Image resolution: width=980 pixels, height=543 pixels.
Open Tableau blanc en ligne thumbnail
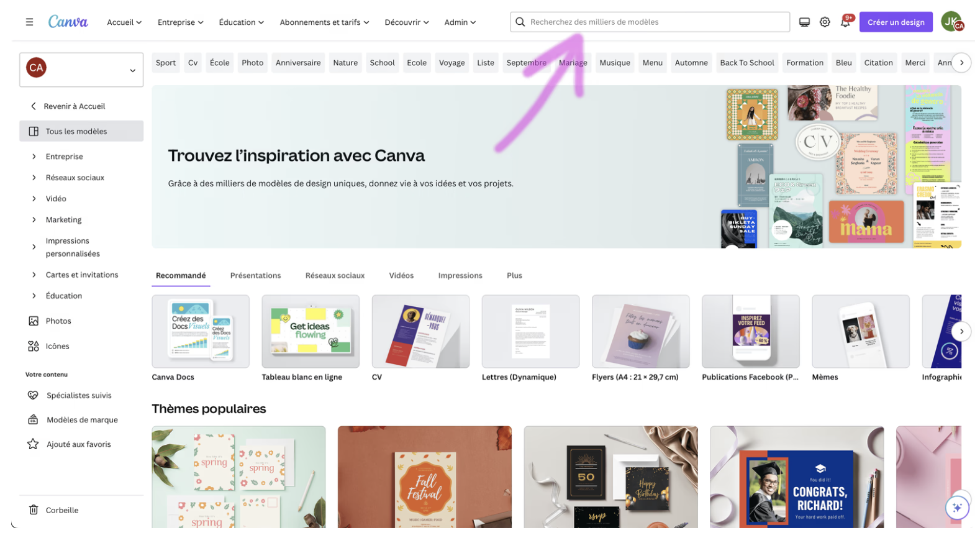point(311,331)
